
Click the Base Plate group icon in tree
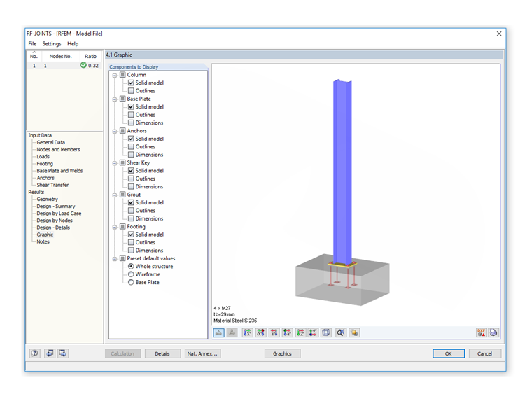click(122, 99)
